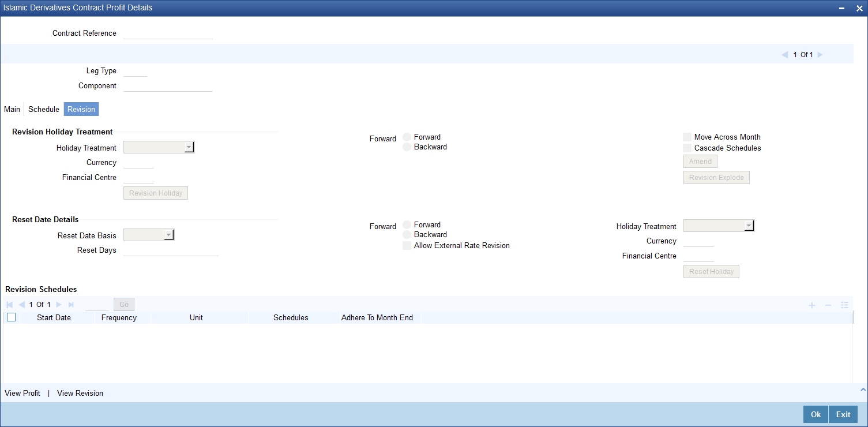This screenshot has width=868, height=427.
Task: Click the scroll-up arrow at bottom right
Action: (863, 390)
